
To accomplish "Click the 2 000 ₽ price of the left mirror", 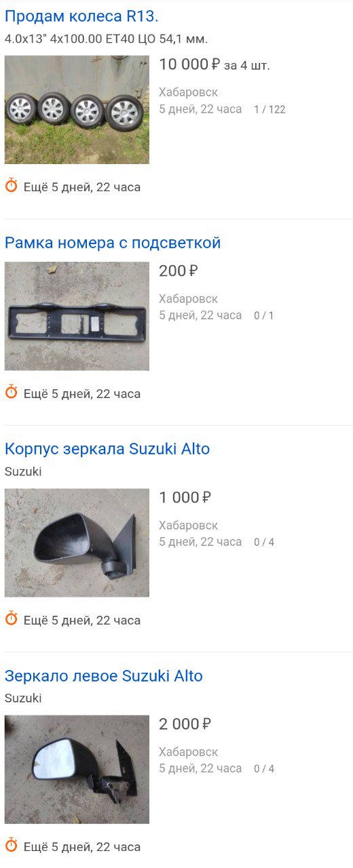I will click(x=185, y=724).
